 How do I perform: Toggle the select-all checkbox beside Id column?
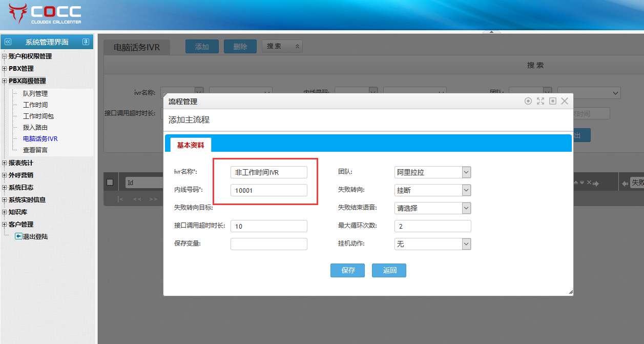pyautogui.click(x=110, y=183)
